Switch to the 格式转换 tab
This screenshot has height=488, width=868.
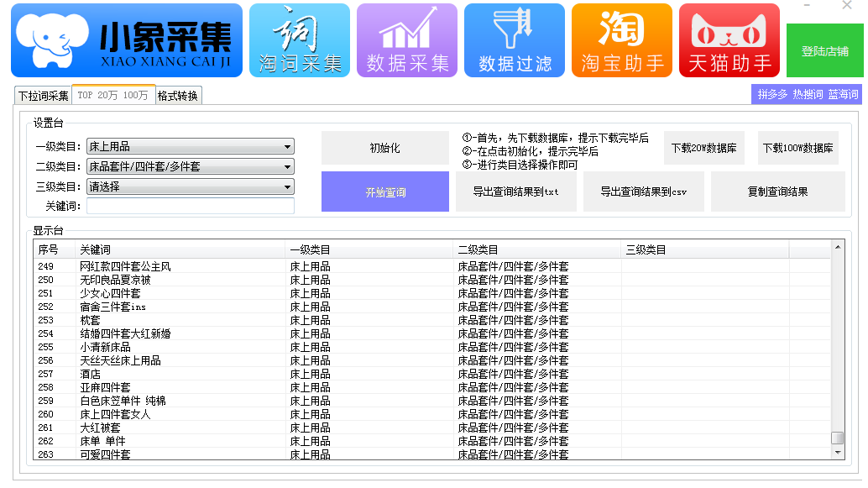178,96
